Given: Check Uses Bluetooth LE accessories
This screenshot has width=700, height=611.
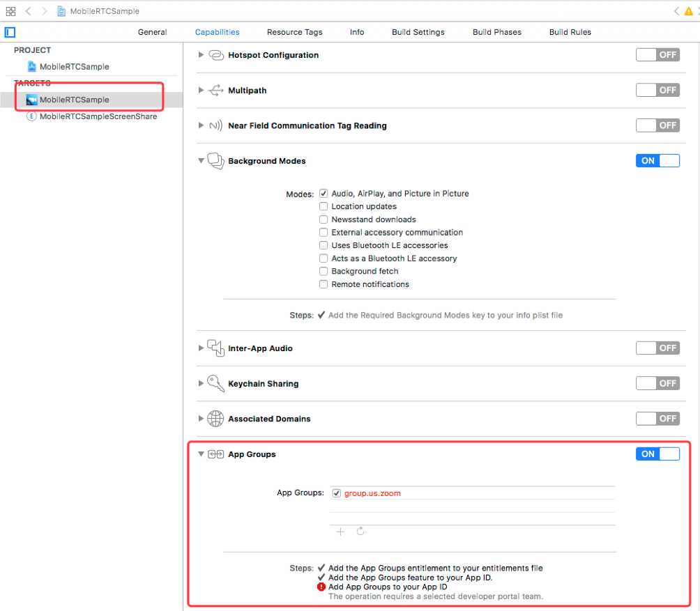Looking at the screenshot, I should (x=324, y=245).
